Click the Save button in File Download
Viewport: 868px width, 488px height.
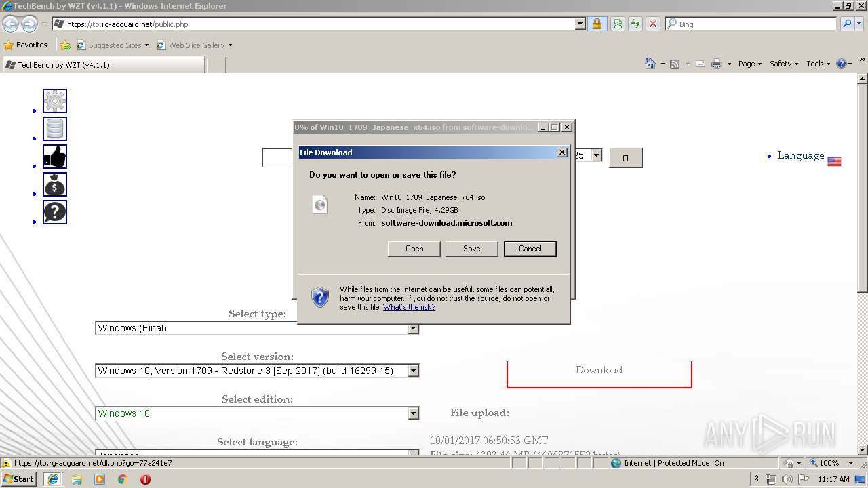click(x=472, y=249)
